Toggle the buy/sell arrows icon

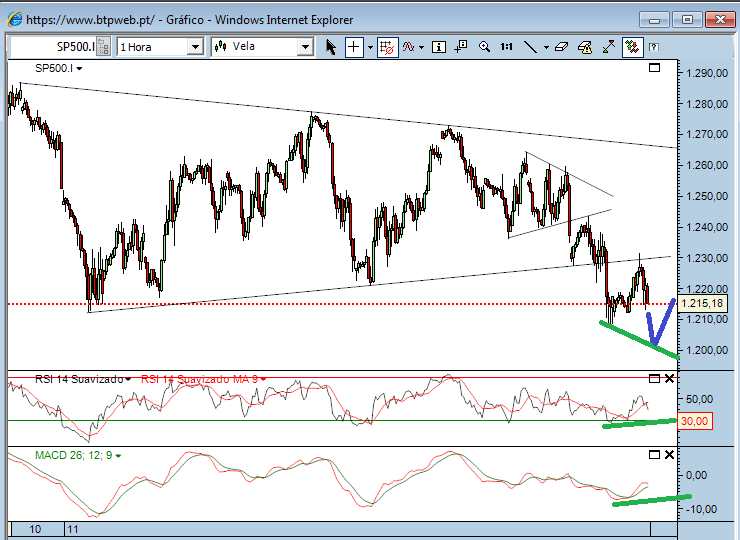(x=632, y=47)
